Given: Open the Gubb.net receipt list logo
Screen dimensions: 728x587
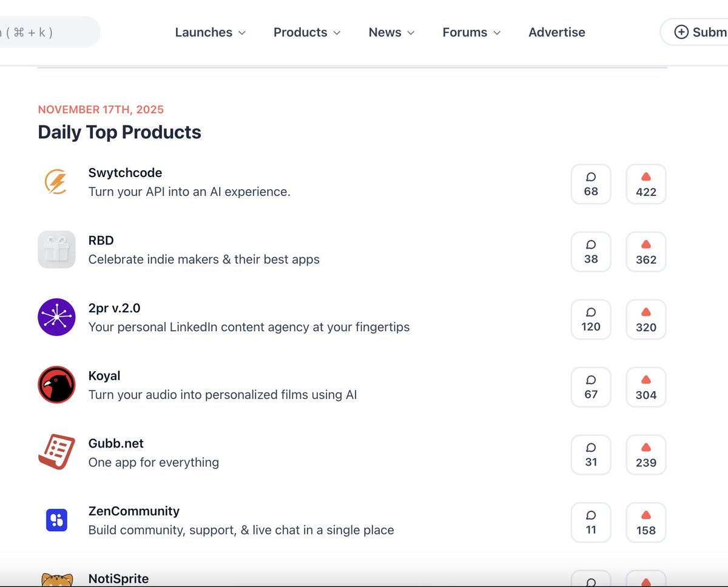Looking at the screenshot, I should click(x=56, y=452).
